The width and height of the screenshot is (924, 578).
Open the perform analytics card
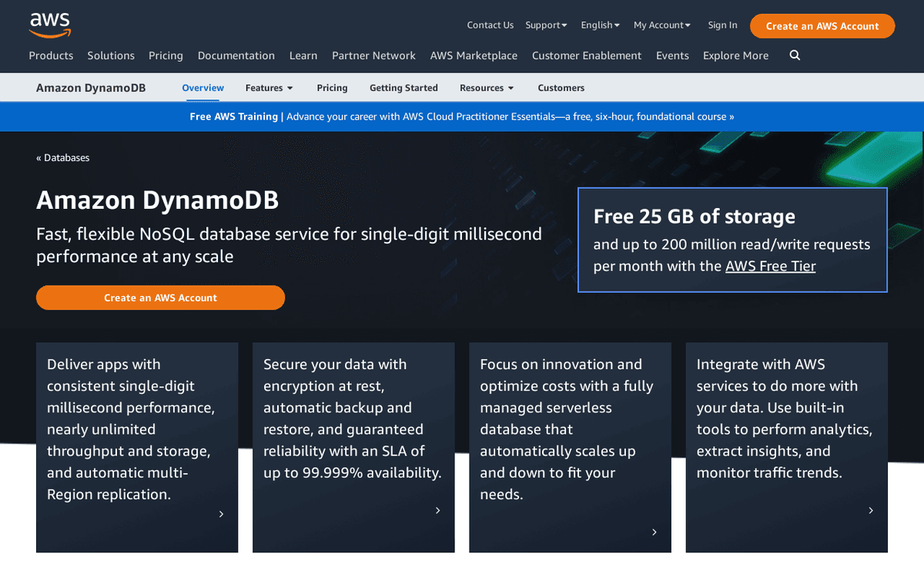[786, 448]
